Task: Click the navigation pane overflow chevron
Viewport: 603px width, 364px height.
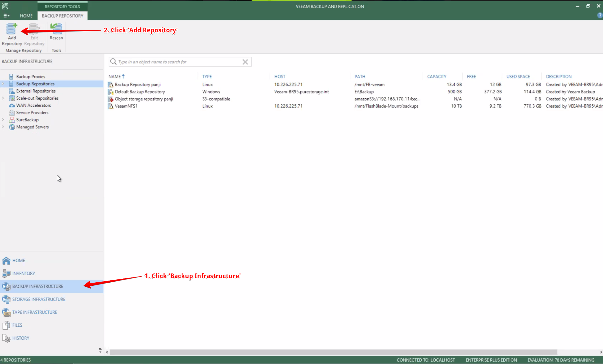Action: click(100, 350)
